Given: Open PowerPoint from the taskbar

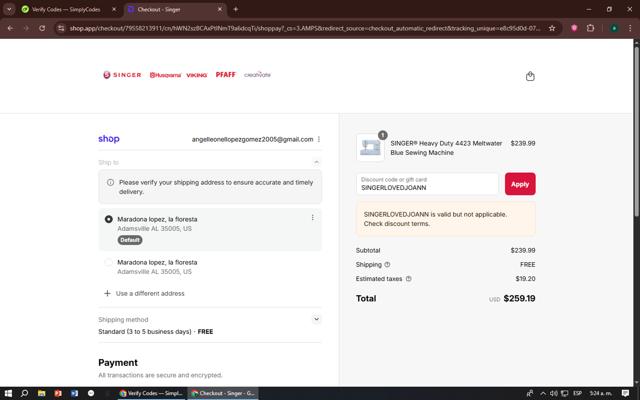Looking at the screenshot, I should pos(58,393).
